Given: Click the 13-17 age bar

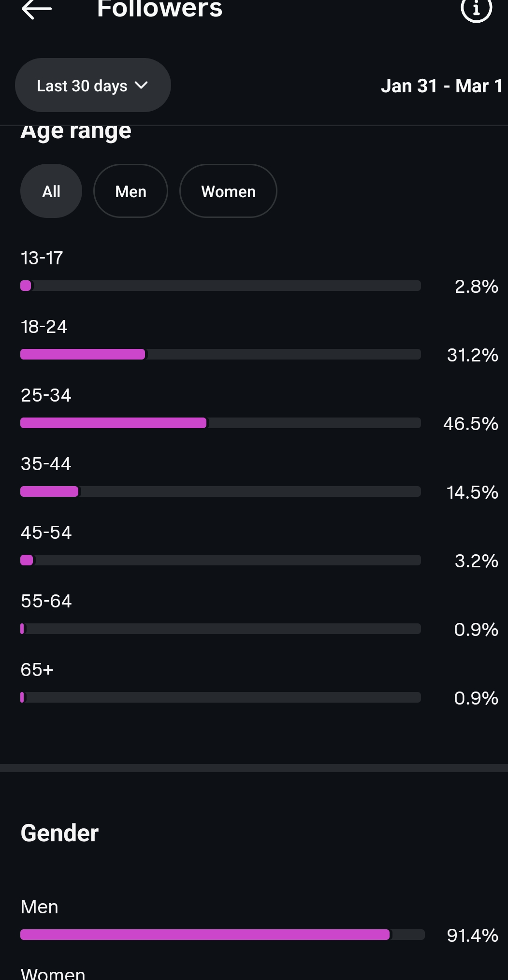Looking at the screenshot, I should point(220,286).
